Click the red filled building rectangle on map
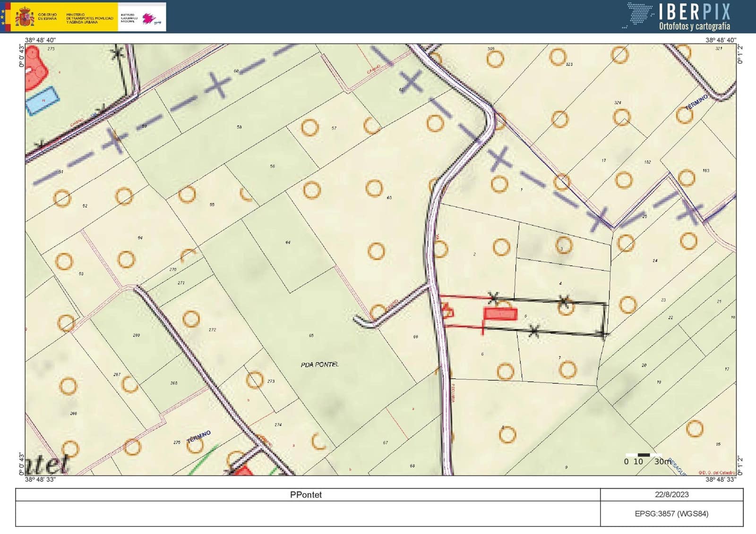 (500, 314)
